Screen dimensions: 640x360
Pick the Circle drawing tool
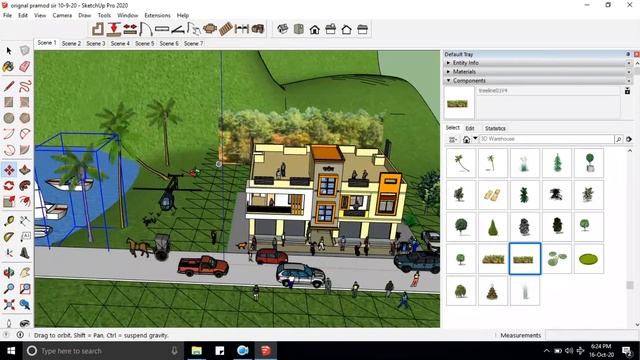coord(9,118)
